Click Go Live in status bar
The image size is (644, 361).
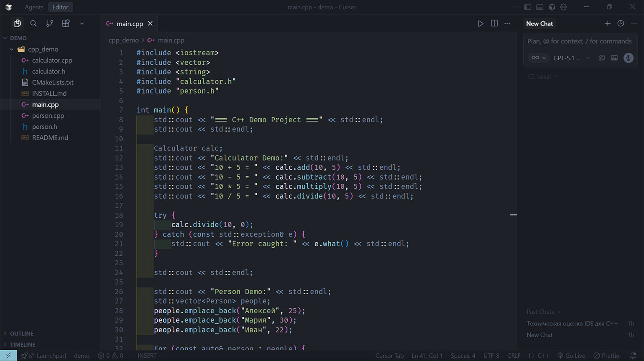pos(571,356)
